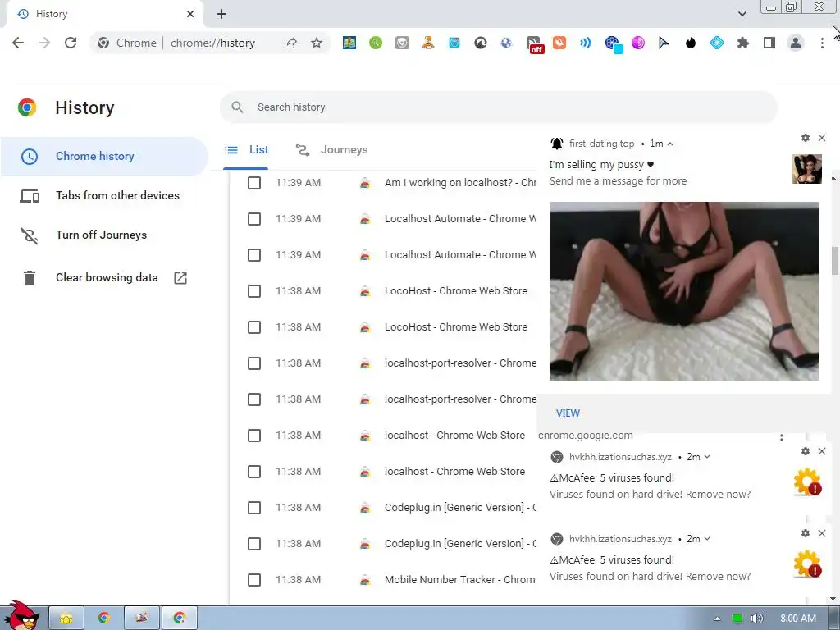Open settings of second McAfee notification
Screen dimensions: 840x630
coord(806,533)
